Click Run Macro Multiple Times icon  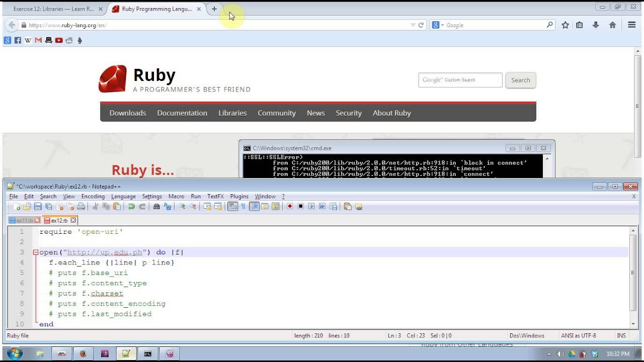(x=322, y=206)
